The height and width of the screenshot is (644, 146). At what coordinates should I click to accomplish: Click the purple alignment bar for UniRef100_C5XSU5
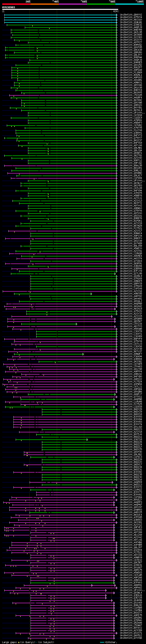tap(63, 95)
